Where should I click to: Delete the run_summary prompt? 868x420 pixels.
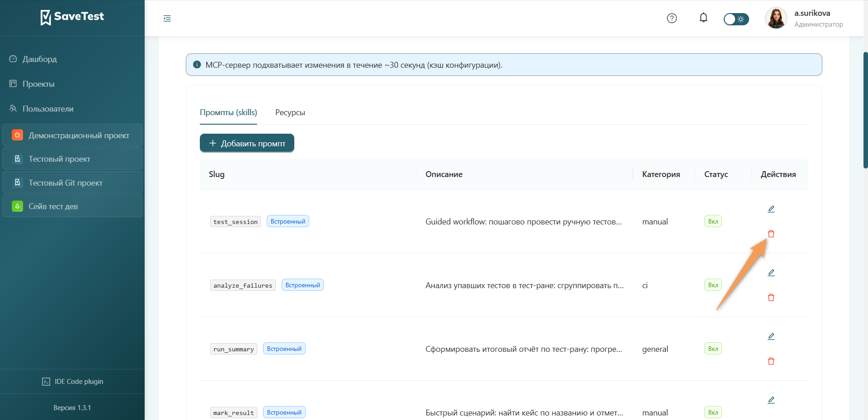[771, 361]
